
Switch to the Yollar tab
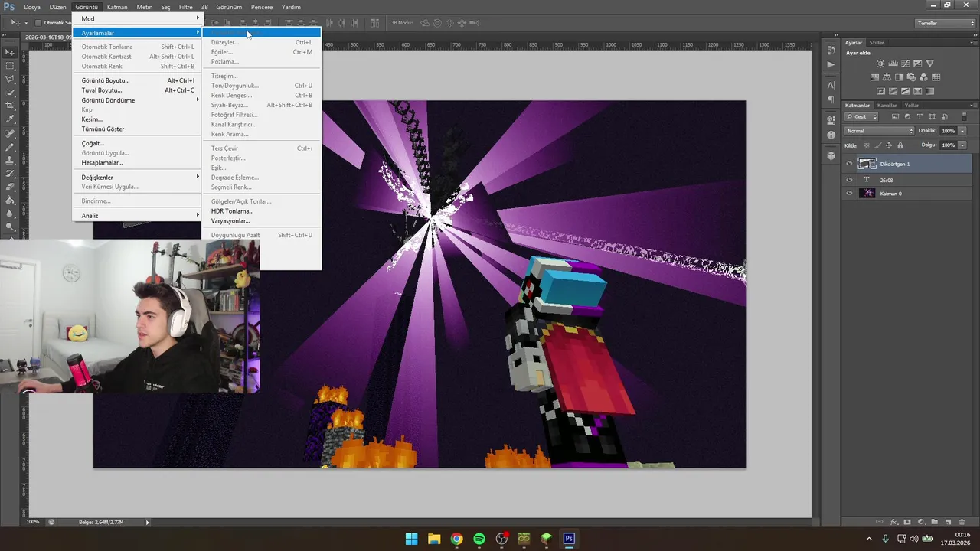(911, 105)
